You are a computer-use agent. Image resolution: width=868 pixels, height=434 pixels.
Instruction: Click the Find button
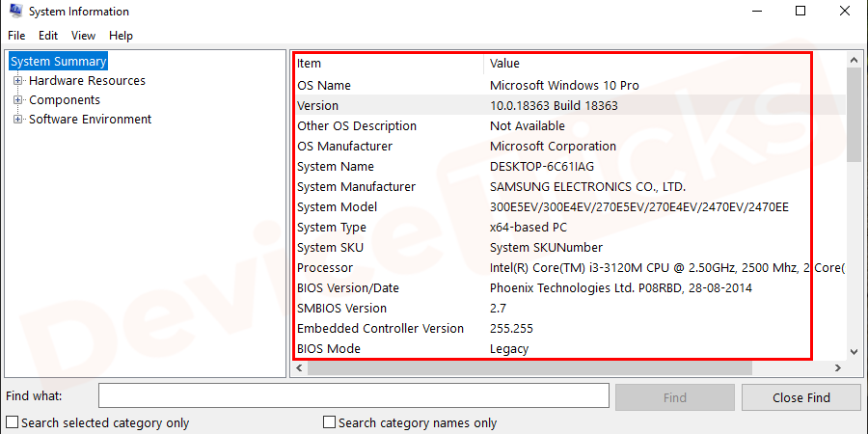(x=675, y=397)
